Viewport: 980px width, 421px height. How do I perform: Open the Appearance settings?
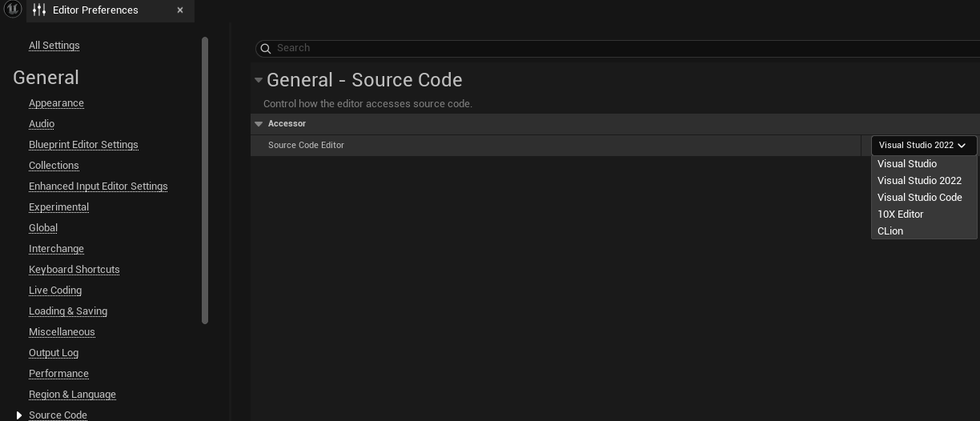pyautogui.click(x=56, y=103)
